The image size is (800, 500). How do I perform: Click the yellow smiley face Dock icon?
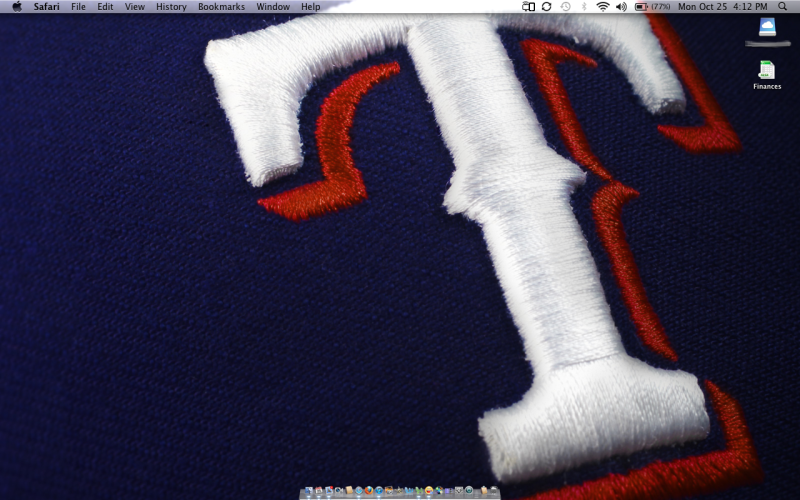pos(429,490)
